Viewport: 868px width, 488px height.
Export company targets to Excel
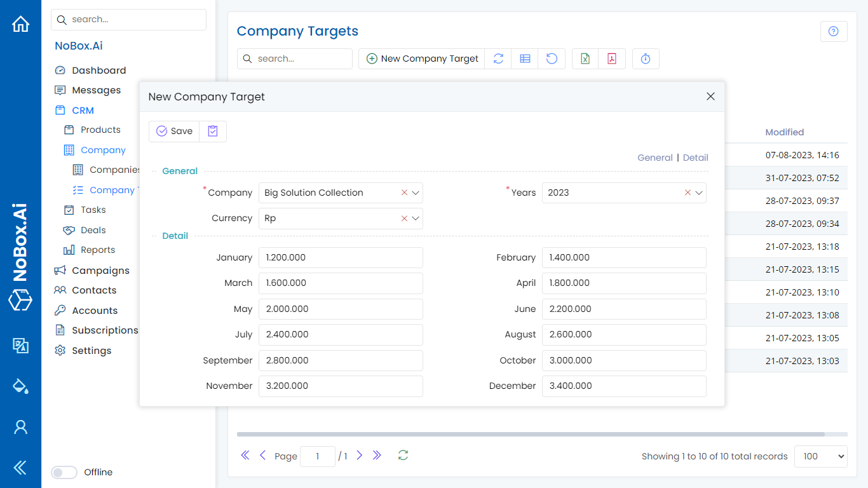point(585,58)
